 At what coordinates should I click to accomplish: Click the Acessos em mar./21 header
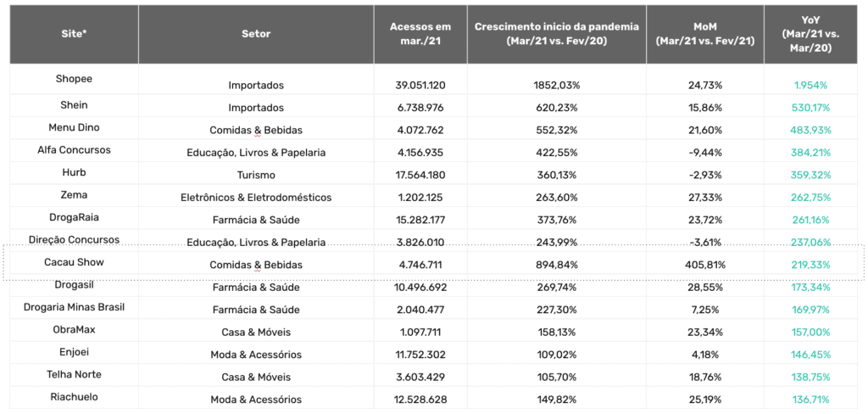point(420,34)
